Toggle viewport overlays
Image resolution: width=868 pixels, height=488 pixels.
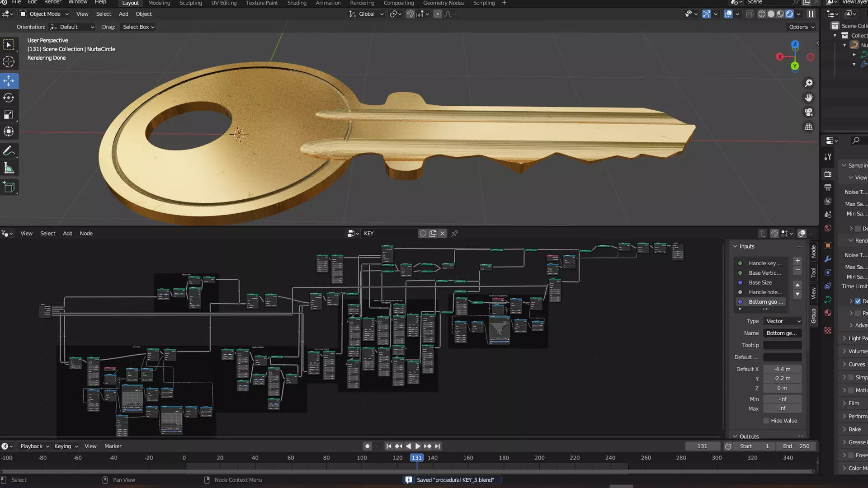[x=728, y=14]
